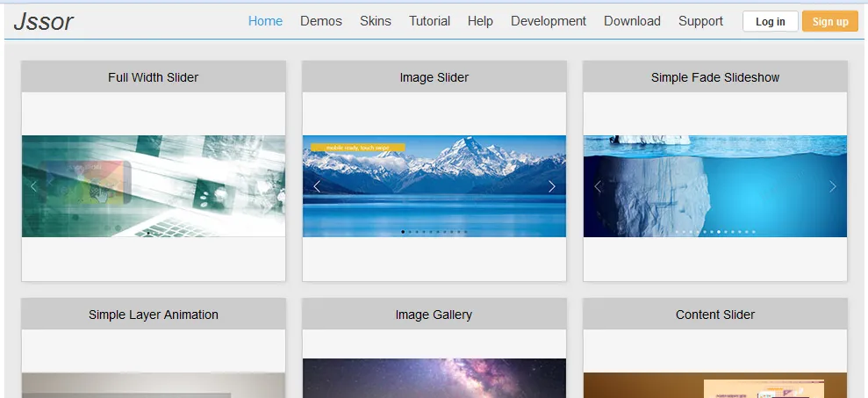Viewport: 868px width, 398px height.
Task: Open the Tutorial section
Action: [429, 21]
